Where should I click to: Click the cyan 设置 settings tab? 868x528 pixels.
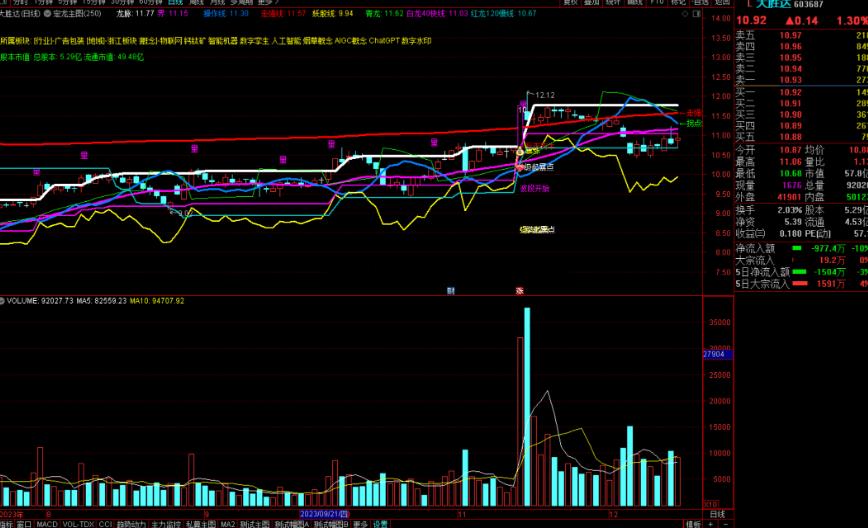[x=380, y=524]
